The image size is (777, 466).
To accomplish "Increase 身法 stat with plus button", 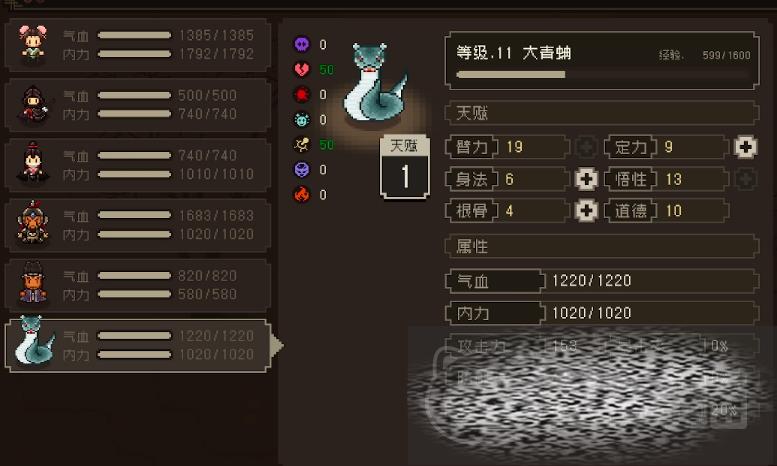I will click(x=586, y=179).
